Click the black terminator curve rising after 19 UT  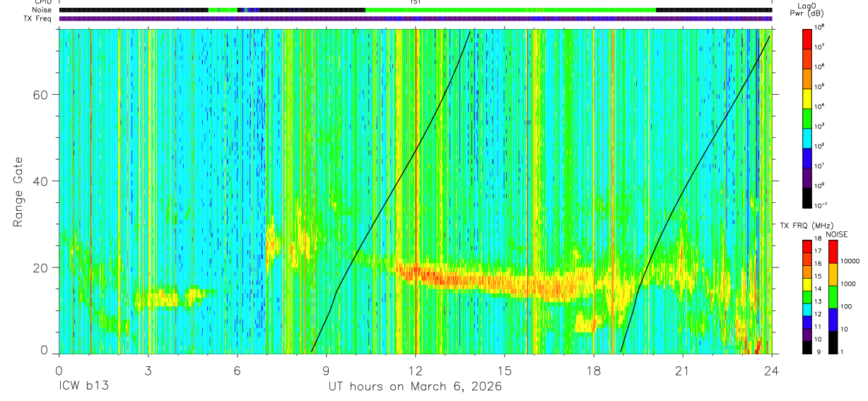click(682, 190)
